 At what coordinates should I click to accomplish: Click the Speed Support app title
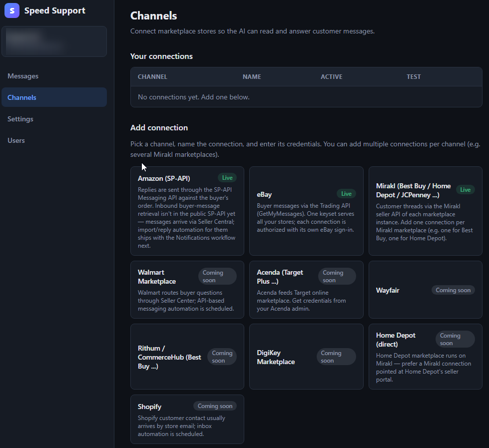pos(55,10)
